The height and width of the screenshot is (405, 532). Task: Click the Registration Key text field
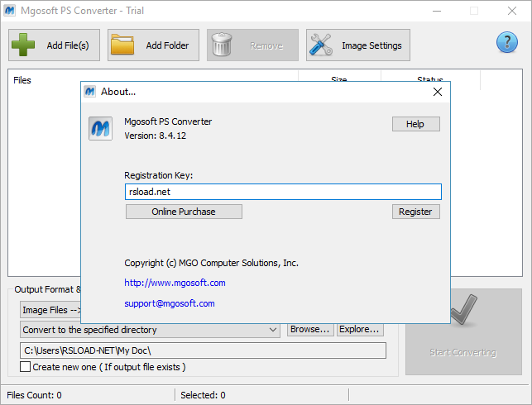tap(282, 192)
